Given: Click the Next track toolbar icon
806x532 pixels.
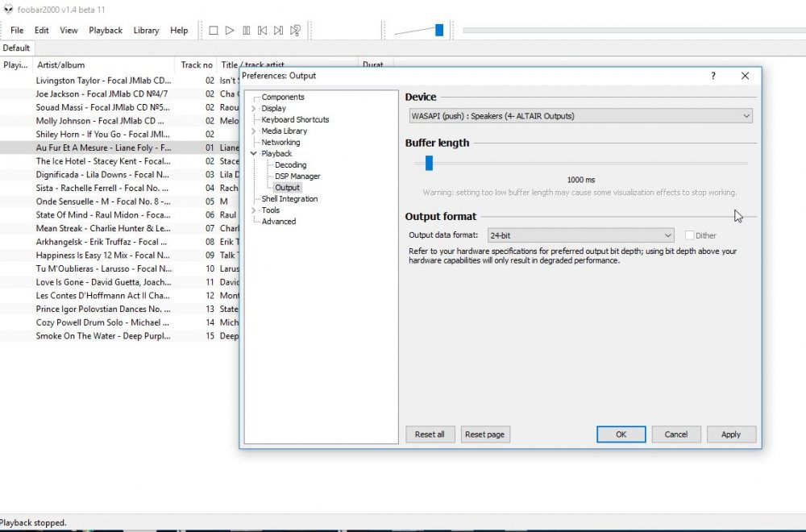Looking at the screenshot, I should point(279,31).
